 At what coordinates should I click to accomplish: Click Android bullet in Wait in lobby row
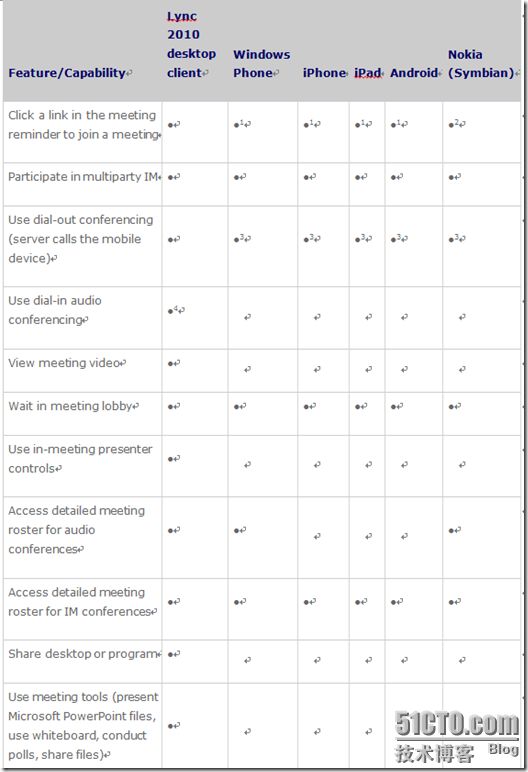click(393, 407)
